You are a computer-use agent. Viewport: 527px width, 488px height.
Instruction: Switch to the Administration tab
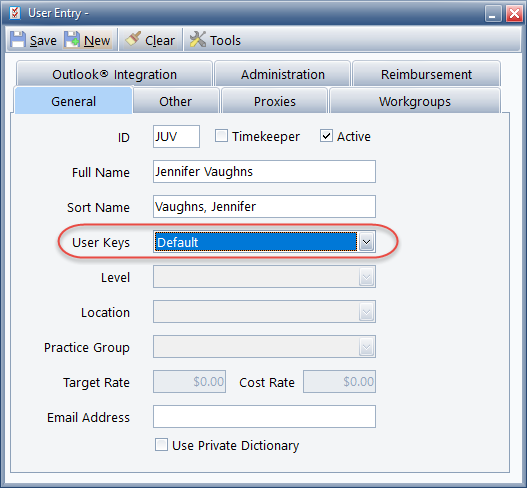283,74
